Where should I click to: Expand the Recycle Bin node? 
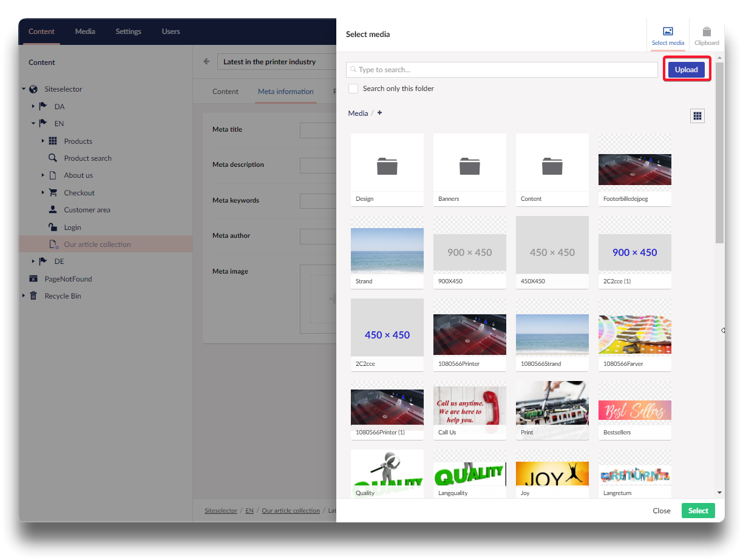(x=24, y=296)
